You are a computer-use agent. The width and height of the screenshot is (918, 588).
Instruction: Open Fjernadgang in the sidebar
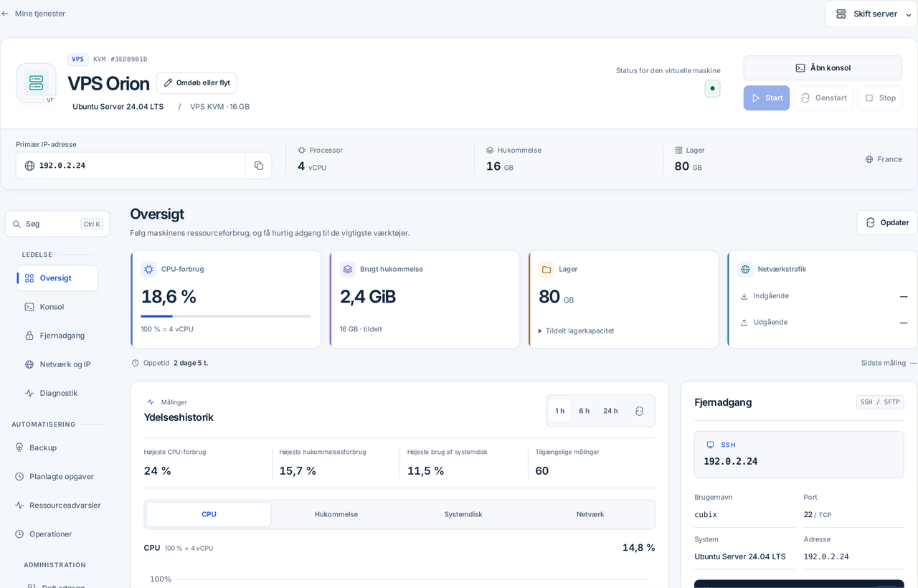57,336
